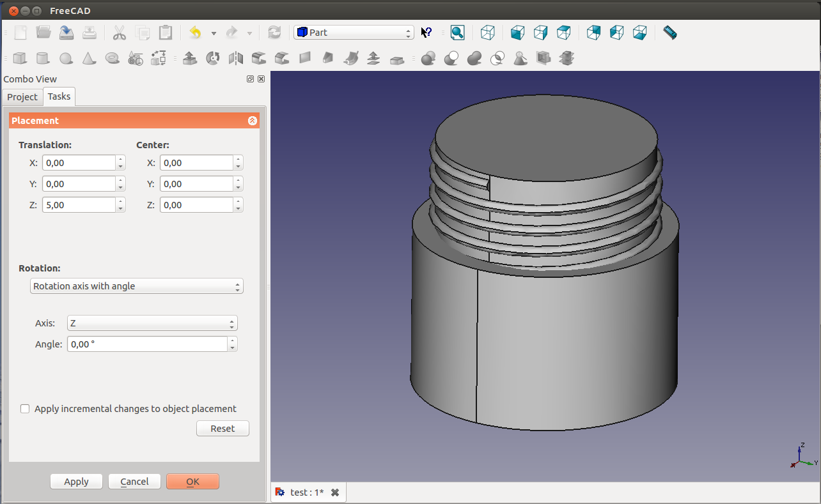
Task: Click the Angle spinner arrows
Action: click(x=233, y=344)
